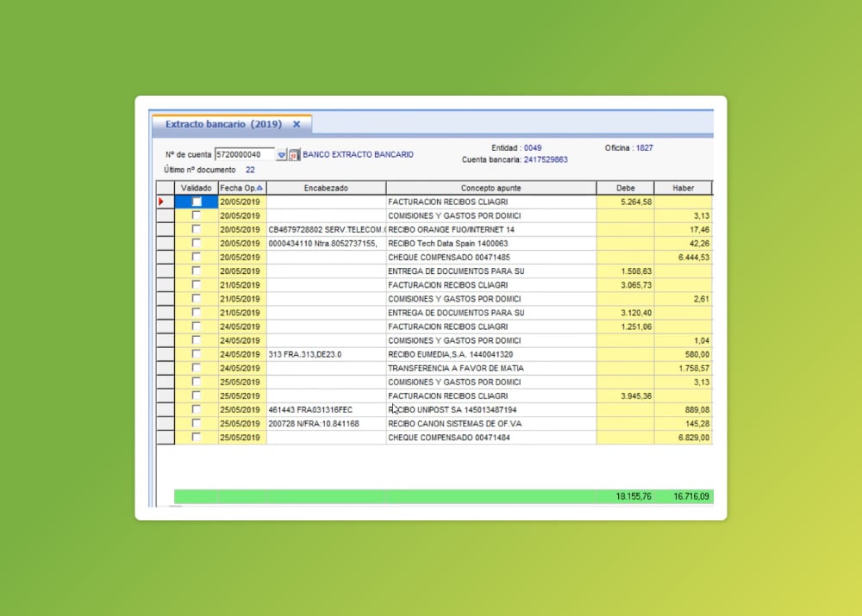Click the Validado column header
The width and height of the screenshot is (862, 616).
coord(197,188)
